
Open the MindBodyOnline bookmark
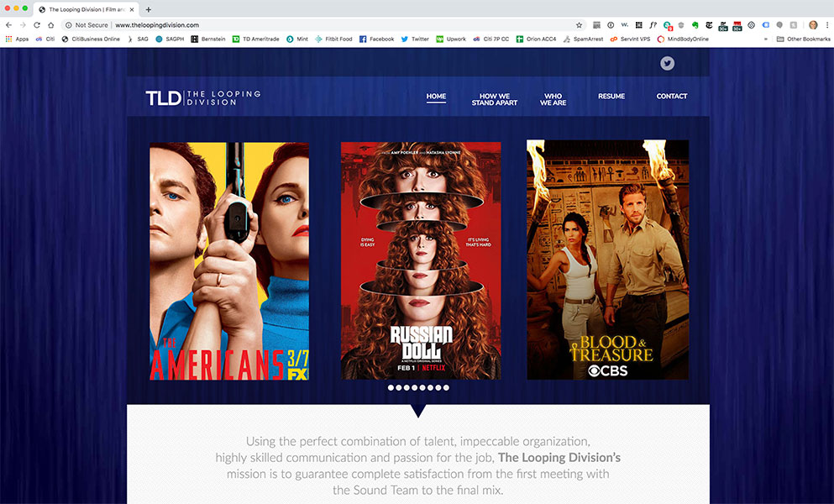[x=683, y=39]
